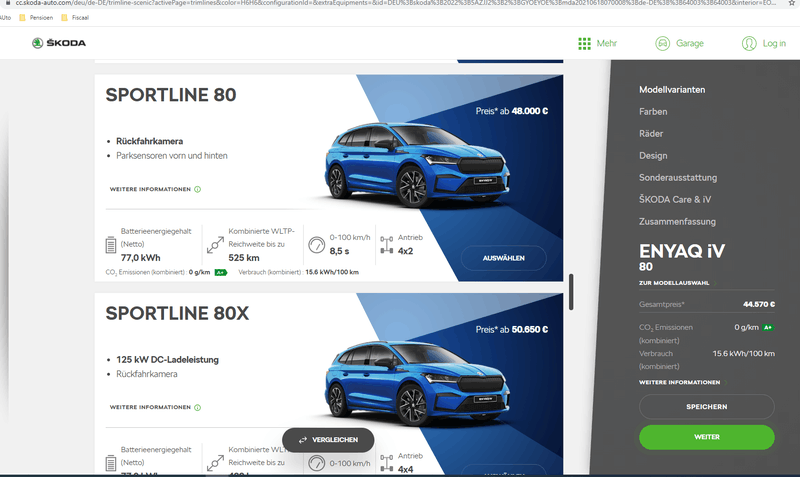This screenshot has height=477, width=800.
Task: Save the configuration with Speichern
Action: (x=707, y=407)
